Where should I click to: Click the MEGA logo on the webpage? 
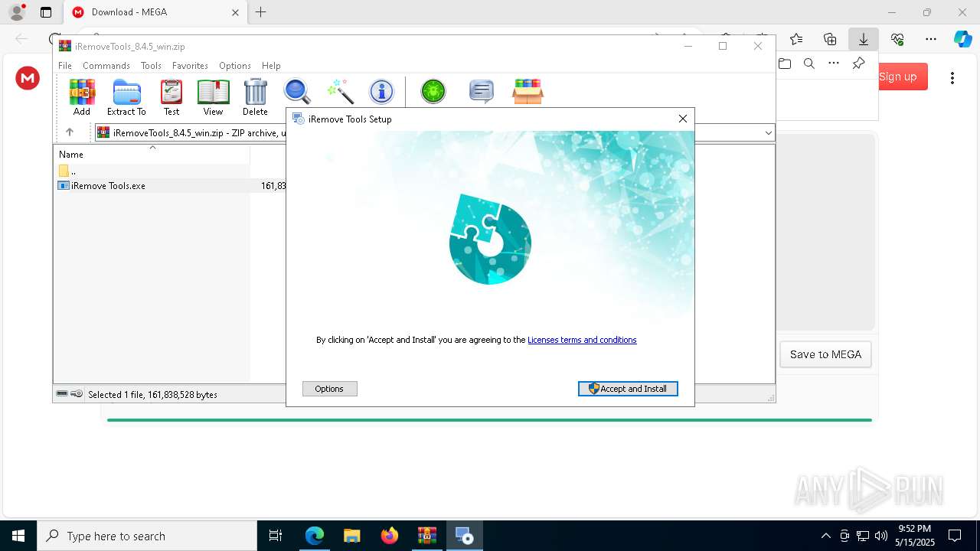click(28, 77)
